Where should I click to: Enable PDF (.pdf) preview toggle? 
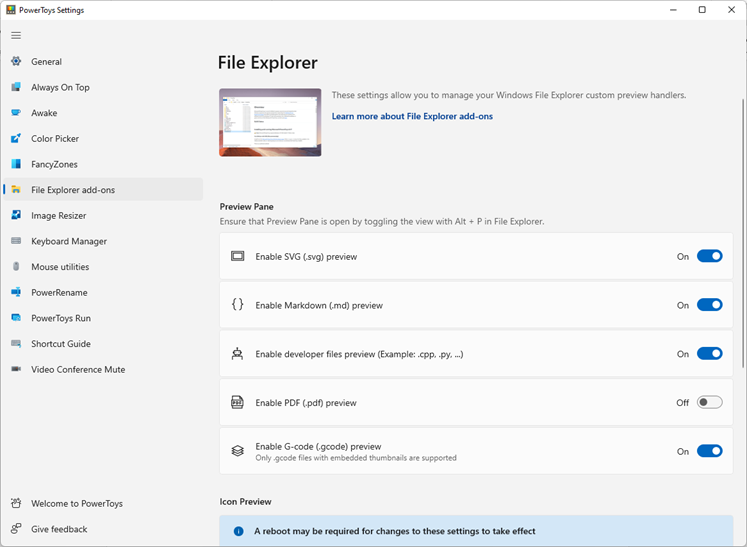(x=709, y=403)
